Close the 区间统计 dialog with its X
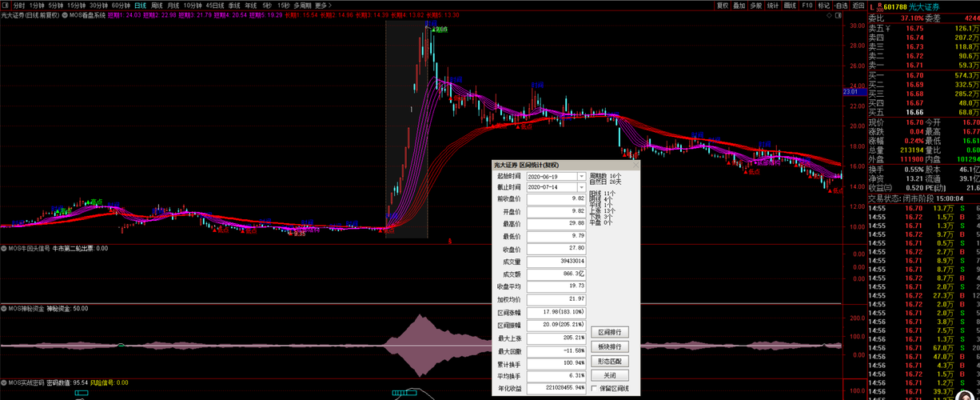980x400 pixels. coord(635,166)
